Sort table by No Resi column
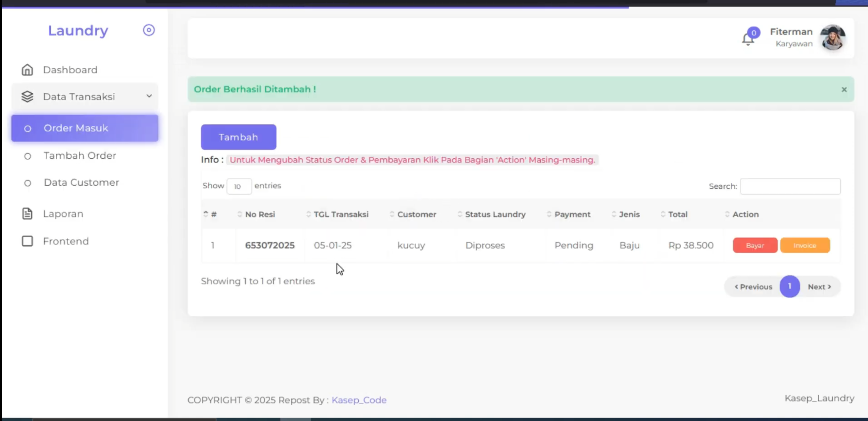The height and width of the screenshot is (421, 868). click(260, 214)
